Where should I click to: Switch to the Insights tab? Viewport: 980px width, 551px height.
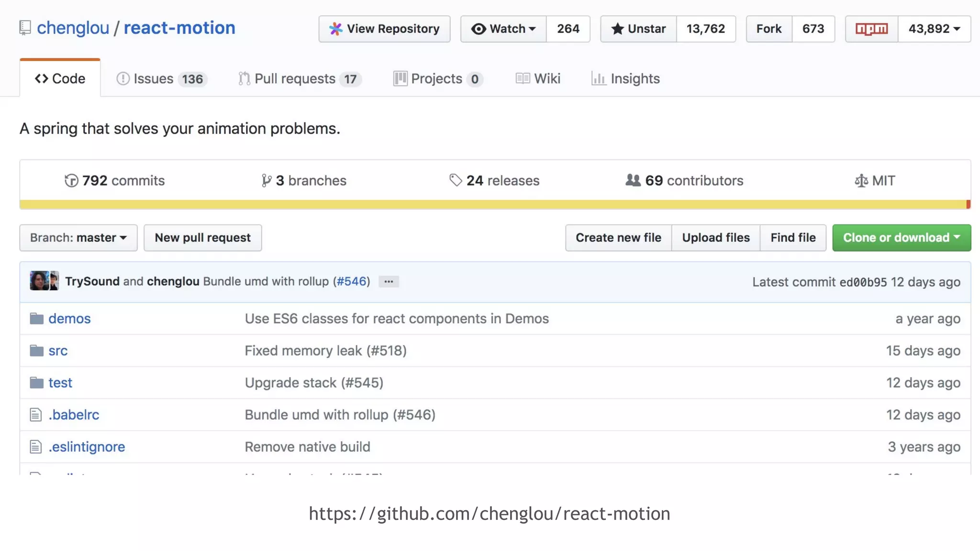click(x=625, y=78)
